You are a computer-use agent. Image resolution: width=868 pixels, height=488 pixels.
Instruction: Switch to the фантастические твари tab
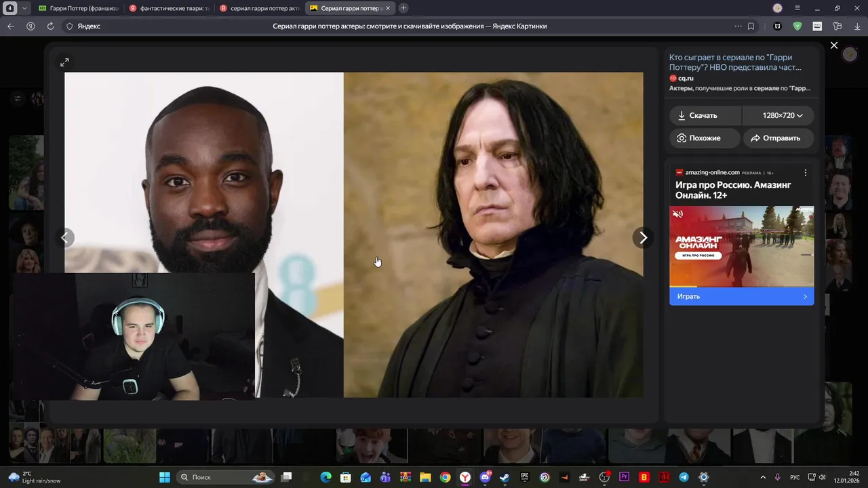(169, 8)
